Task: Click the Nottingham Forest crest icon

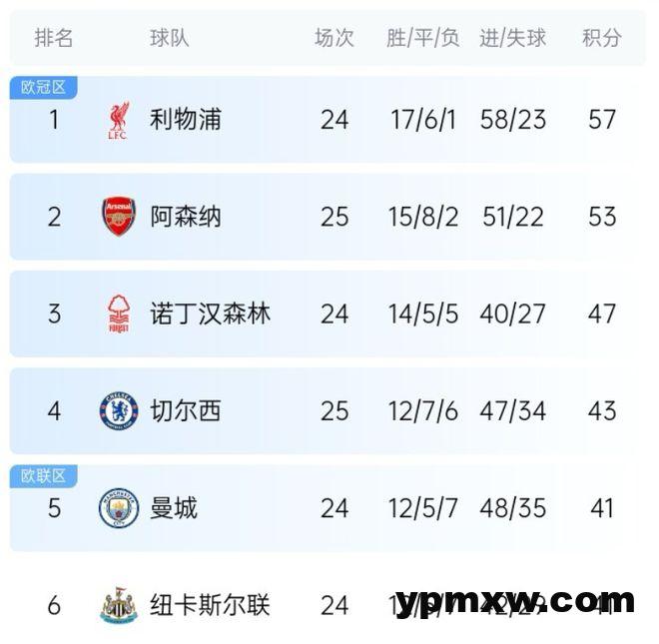Action: point(118,314)
